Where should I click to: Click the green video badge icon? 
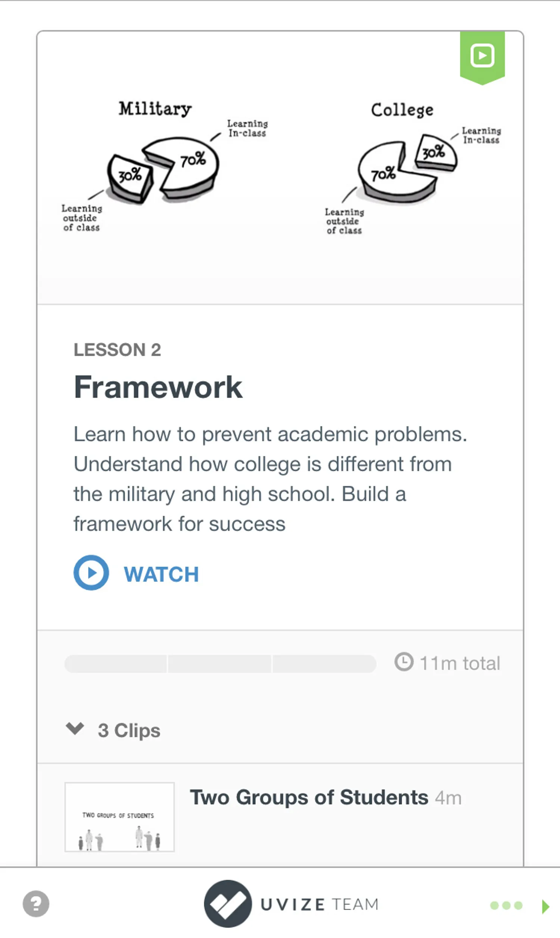coord(482,56)
